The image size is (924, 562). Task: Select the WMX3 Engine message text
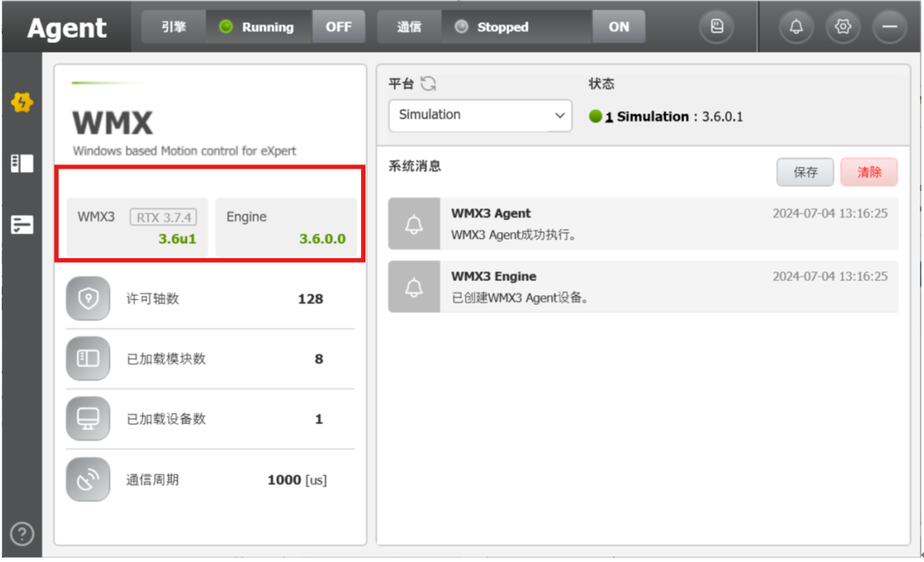click(520, 298)
